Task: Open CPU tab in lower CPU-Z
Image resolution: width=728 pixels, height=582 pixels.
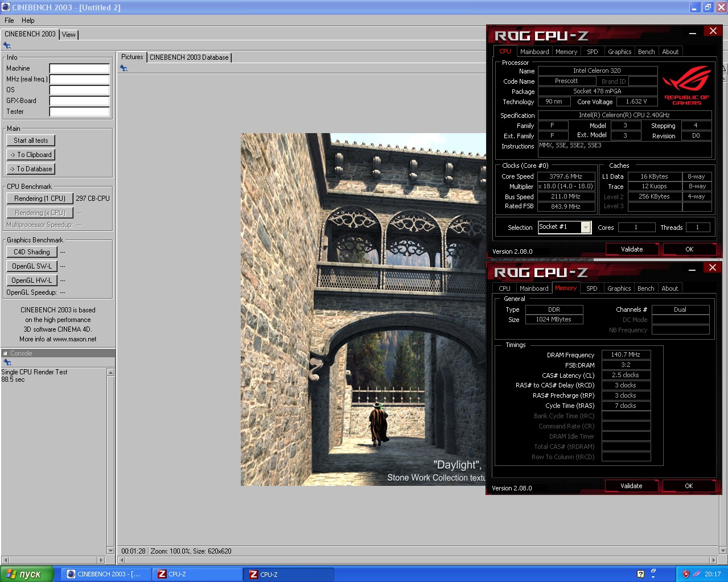Action: point(505,288)
